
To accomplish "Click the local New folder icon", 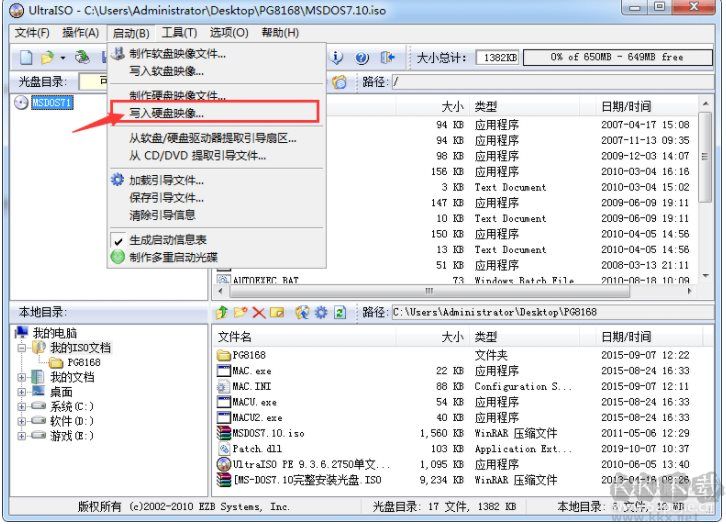I will pyautogui.click(x=241, y=312).
